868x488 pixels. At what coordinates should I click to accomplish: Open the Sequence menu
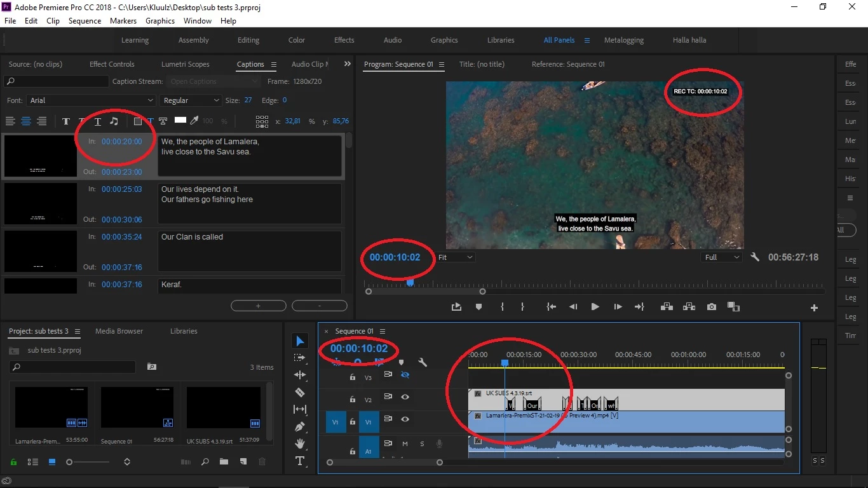point(85,21)
